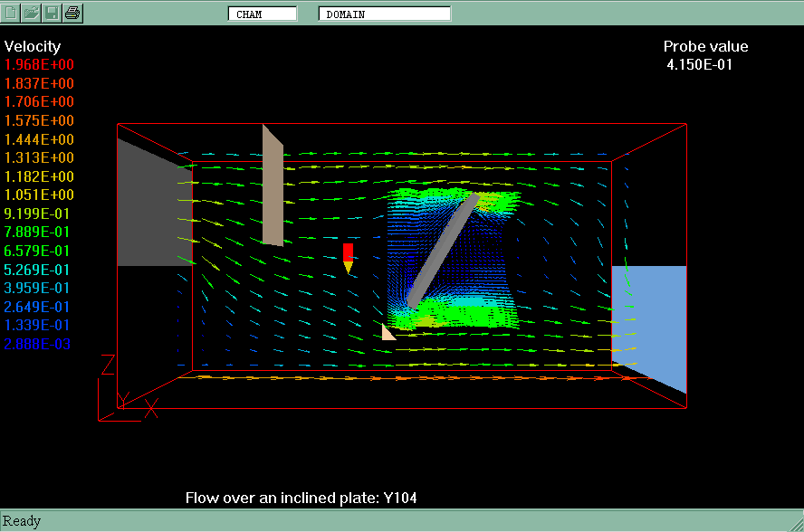Click the DOMAIN text field
Viewport: 804px width, 532px height.
(x=384, y=14)
